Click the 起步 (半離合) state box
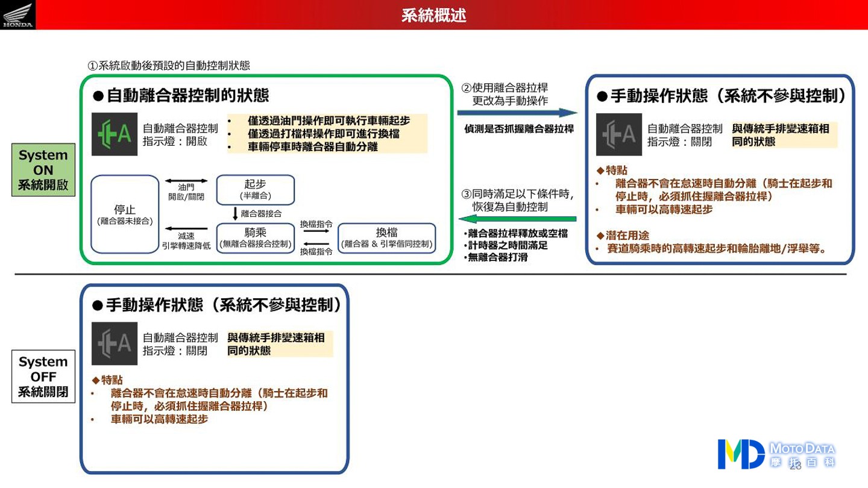 255,189
